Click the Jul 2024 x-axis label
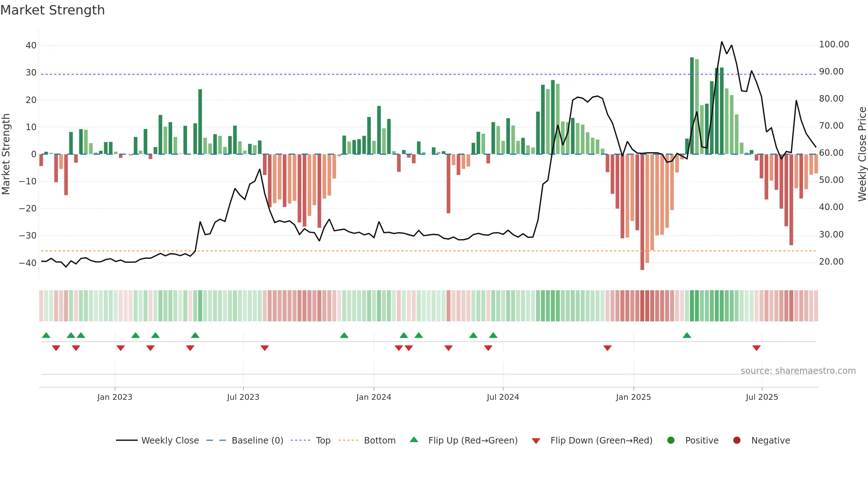This screenshot has width=868, height=488. coord(503,397)
